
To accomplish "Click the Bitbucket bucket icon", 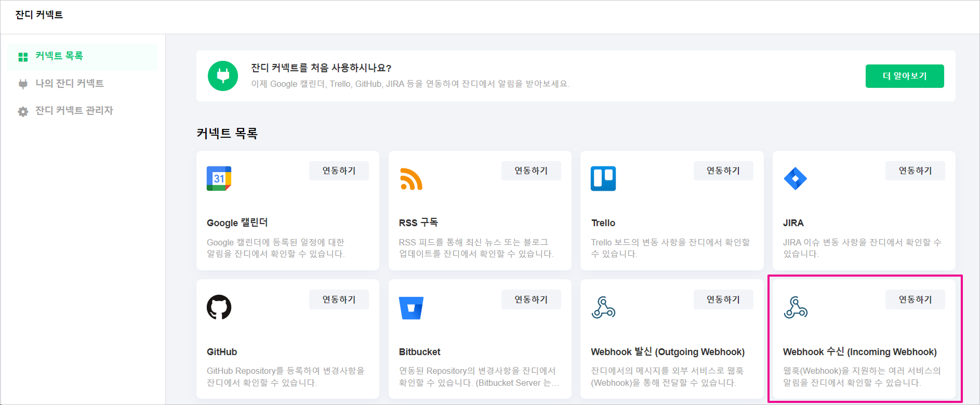I will [x=411, y=308].
